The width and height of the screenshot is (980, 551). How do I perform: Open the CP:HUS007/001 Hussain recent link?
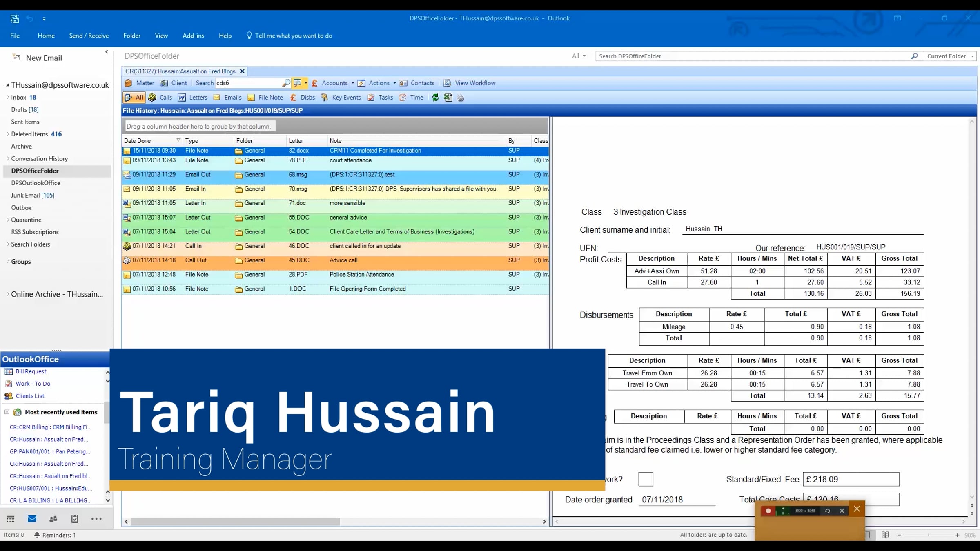click(x=51, y=488)
